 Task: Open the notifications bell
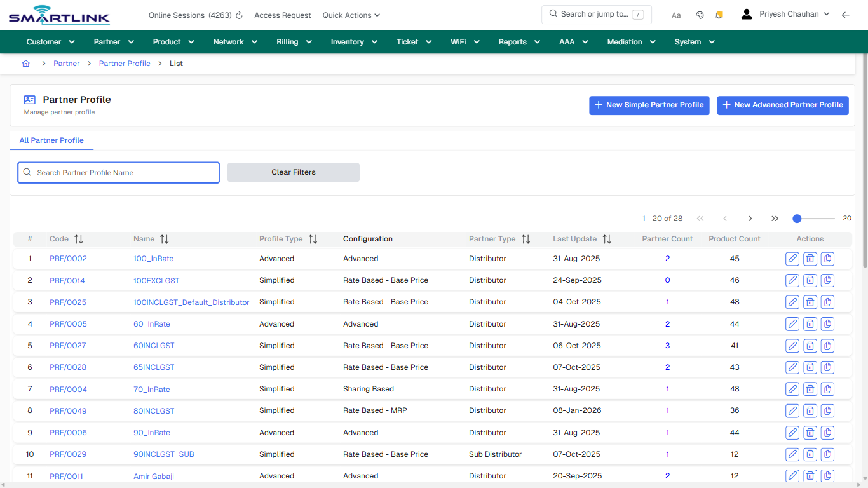(x=719, y=15)
